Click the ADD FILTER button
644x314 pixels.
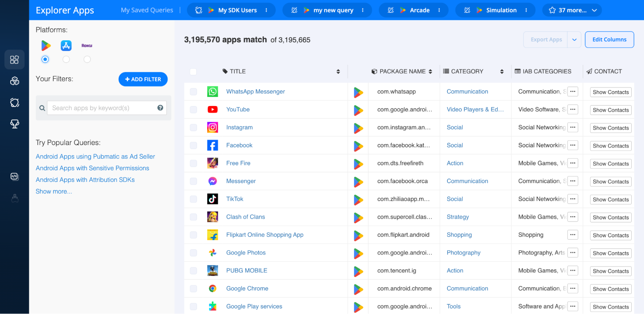point(143,79)
